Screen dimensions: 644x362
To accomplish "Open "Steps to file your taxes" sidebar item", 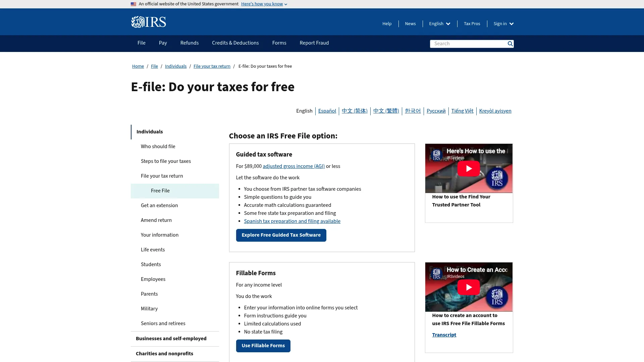I will tap(175, 162).
